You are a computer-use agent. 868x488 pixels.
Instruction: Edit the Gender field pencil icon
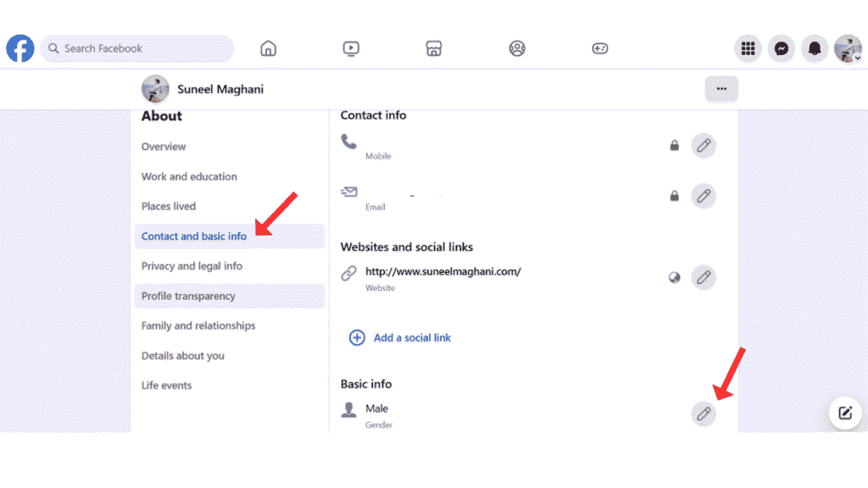pos(704,413)
